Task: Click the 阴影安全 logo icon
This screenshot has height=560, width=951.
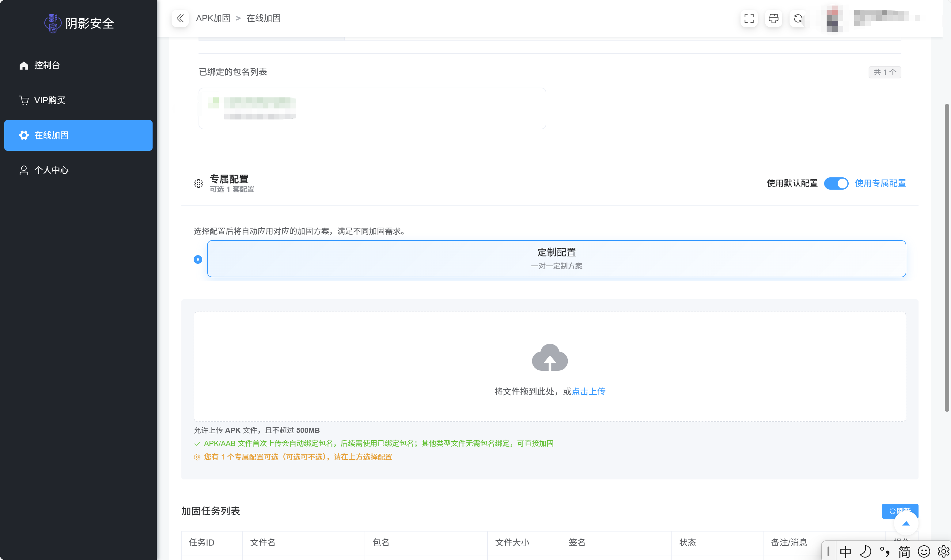Action: coord(52,23)
